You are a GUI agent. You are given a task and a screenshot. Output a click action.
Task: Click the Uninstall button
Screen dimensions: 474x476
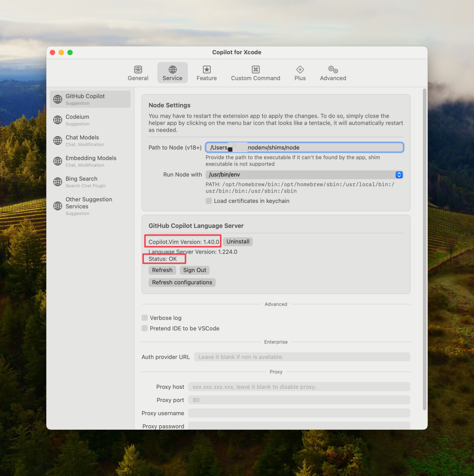pyautogui.click(x=238, y=242)
